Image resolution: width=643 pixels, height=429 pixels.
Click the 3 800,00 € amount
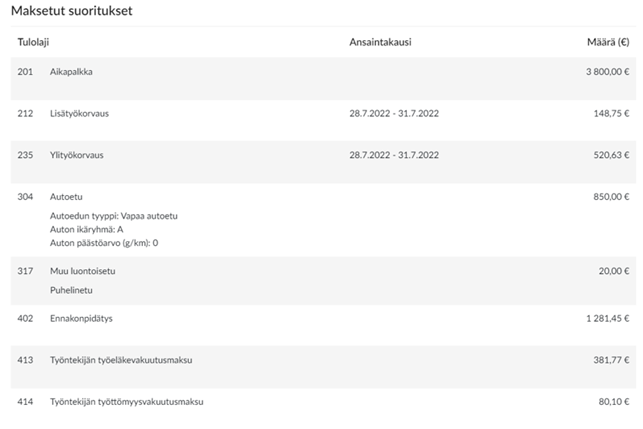[607, 72]
